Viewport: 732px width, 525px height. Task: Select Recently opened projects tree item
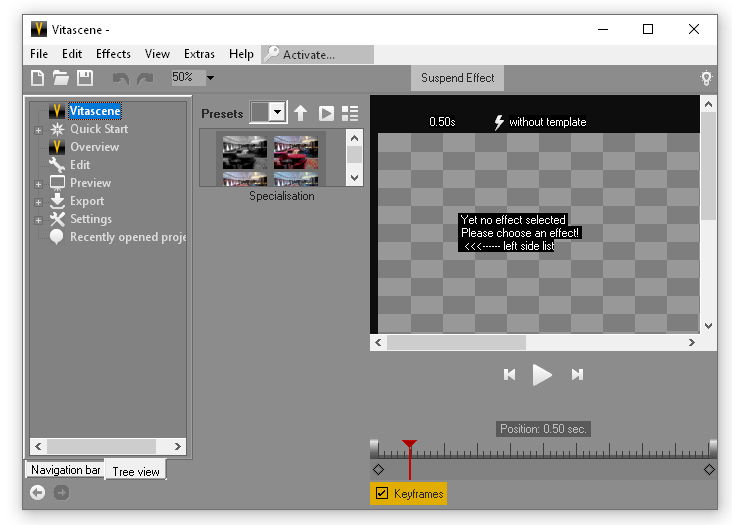[x=128, y=237]
